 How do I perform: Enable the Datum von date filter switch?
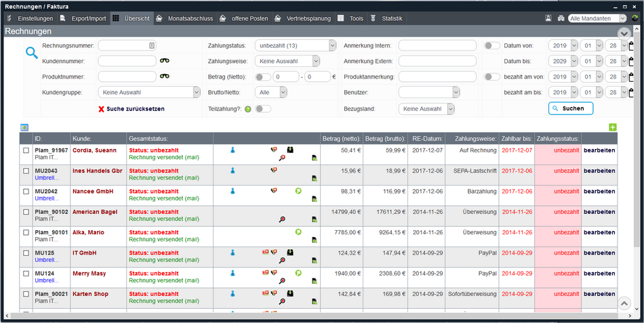click(x=491, y=45)
